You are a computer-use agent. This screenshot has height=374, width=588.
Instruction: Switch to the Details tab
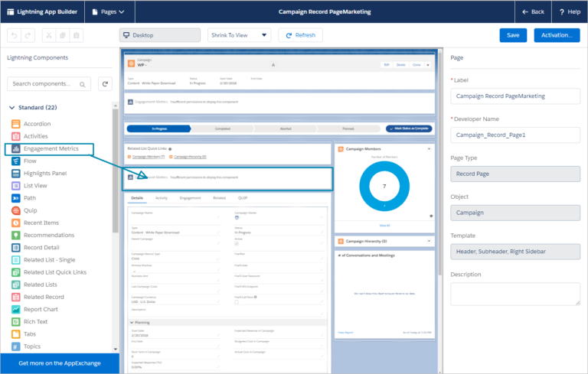pyautogui.click(x=137, y=198)
